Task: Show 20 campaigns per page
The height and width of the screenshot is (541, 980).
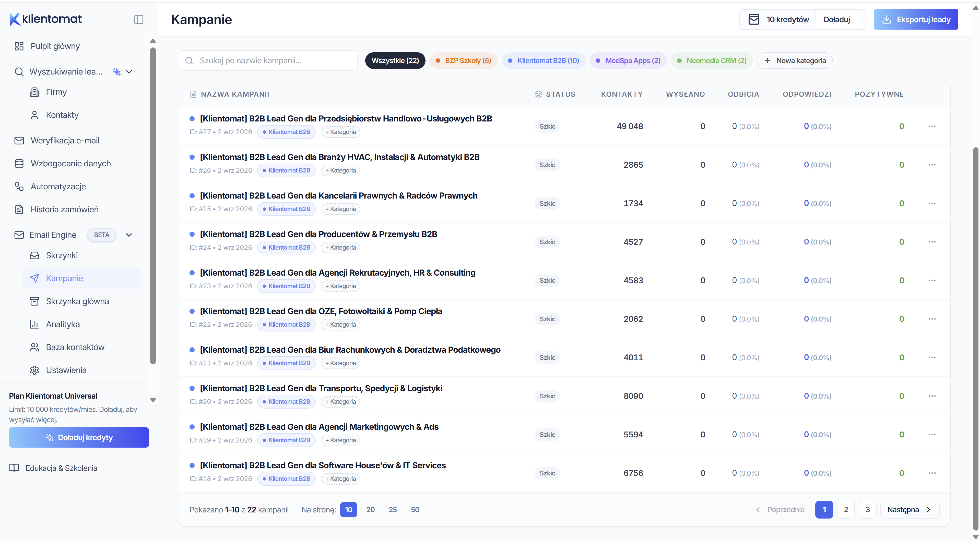Action: pyautogui.click(x=370, y=509)
